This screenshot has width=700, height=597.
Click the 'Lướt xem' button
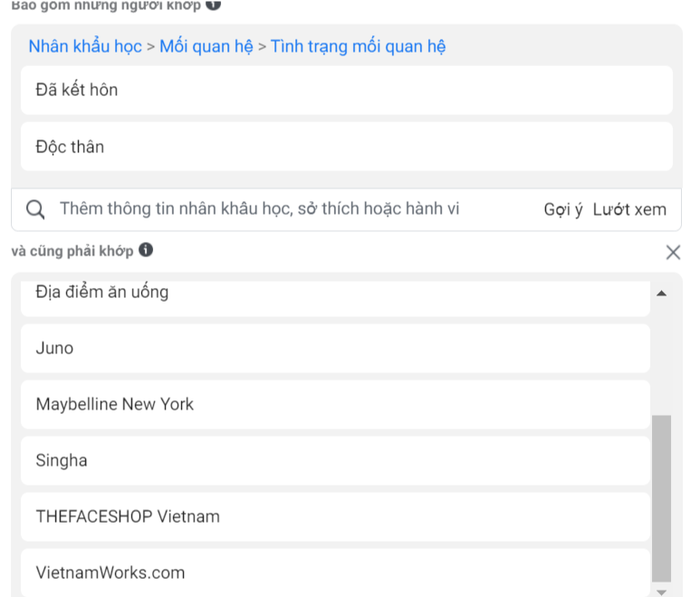(x=629, y=209)
